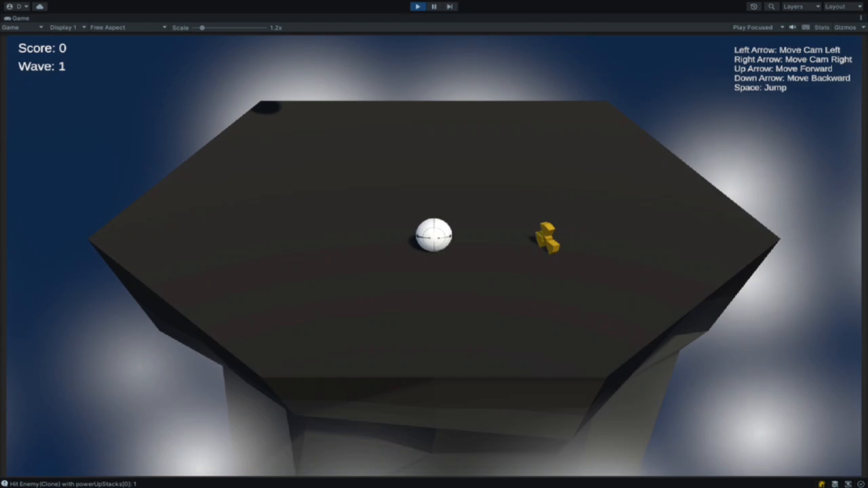
Task: Select the Game tab
Action: (17, 18)
